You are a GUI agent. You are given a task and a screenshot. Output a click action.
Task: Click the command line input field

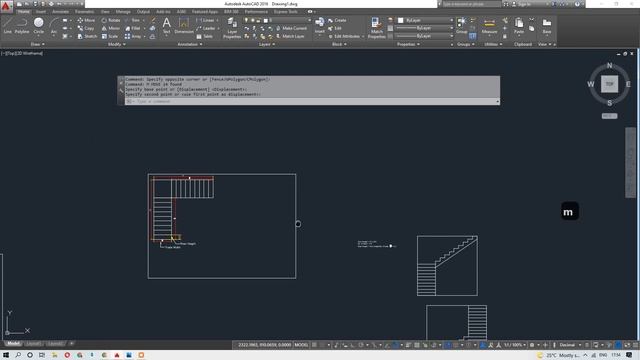tap(312, 101)
